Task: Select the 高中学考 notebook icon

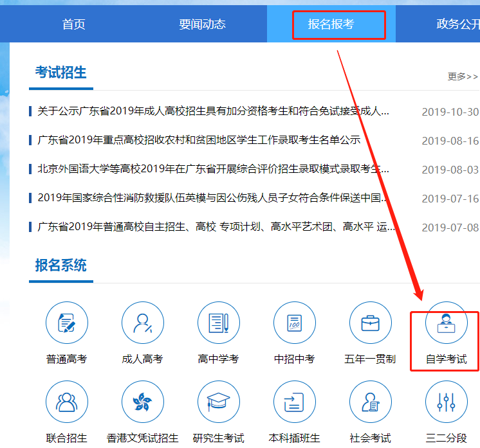Action: (219, 323)
